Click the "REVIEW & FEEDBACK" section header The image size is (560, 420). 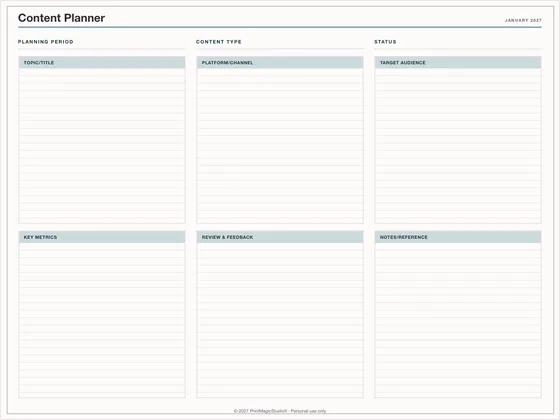280,237
